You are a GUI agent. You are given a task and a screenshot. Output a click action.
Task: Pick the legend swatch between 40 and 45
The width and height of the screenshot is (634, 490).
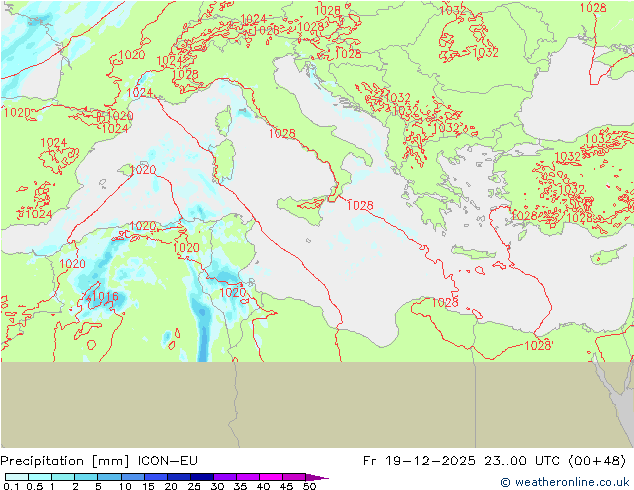click(x=271, y=477)
